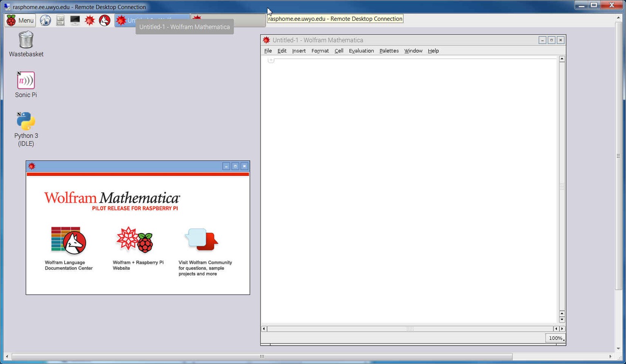
Task: Launch Mathematica from the panel launcher
Action: point(90,20)
